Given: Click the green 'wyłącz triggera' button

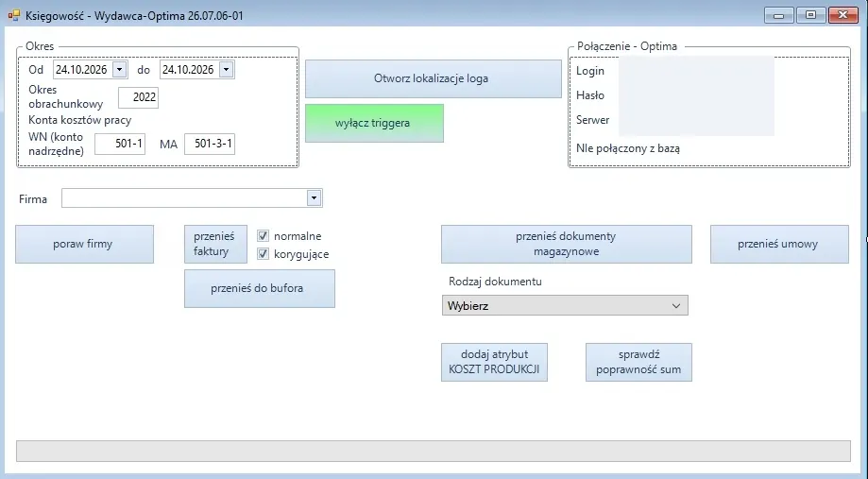Looking at the screenshot, I should coord(374,123).
